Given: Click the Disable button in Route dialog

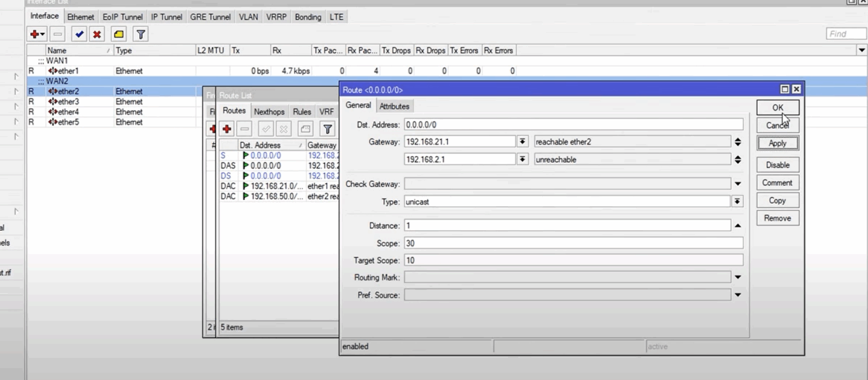Looking at the screenshot, I should pos(778,165).
